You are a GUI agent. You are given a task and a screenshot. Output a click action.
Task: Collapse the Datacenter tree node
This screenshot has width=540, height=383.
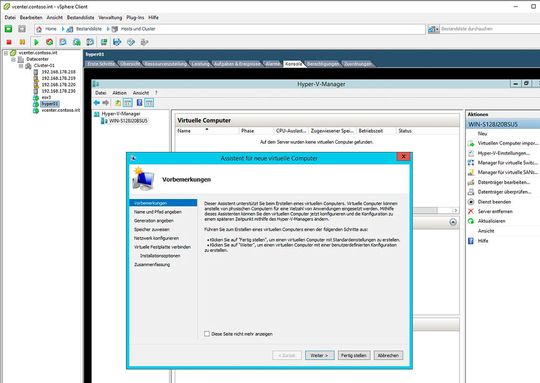coord(13,59)
